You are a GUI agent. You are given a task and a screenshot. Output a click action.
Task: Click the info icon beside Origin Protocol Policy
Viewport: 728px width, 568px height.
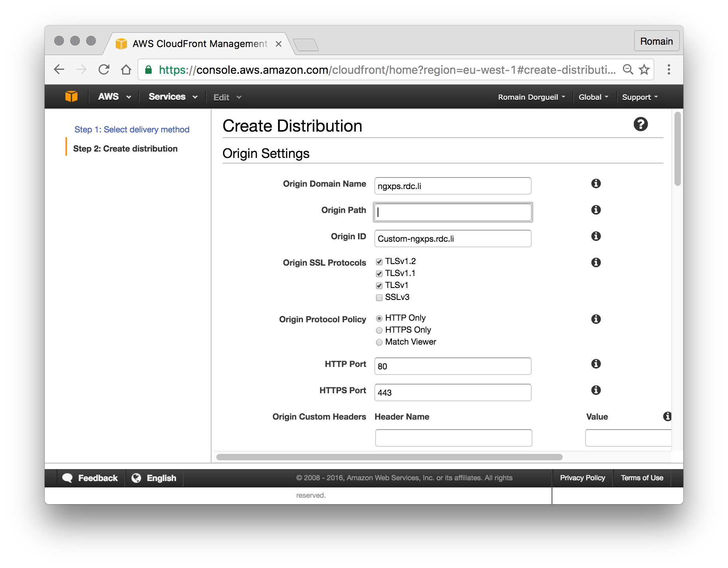point(596,319)
